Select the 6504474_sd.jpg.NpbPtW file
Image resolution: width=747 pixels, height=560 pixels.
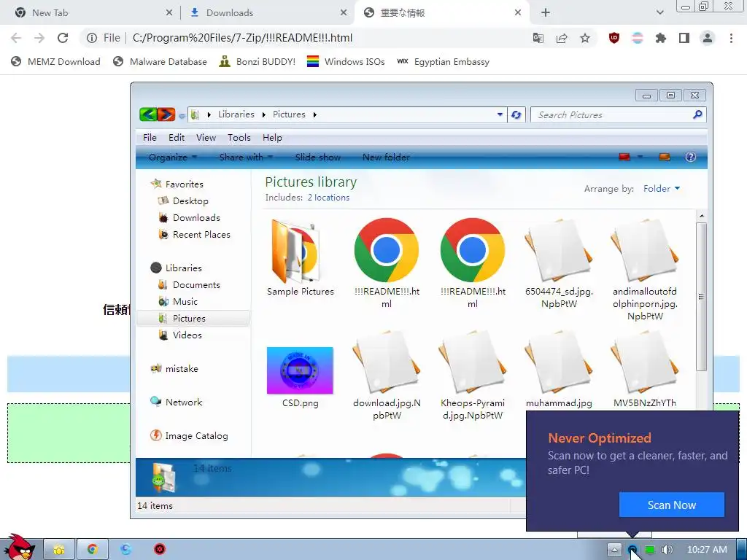click(559, 264)
